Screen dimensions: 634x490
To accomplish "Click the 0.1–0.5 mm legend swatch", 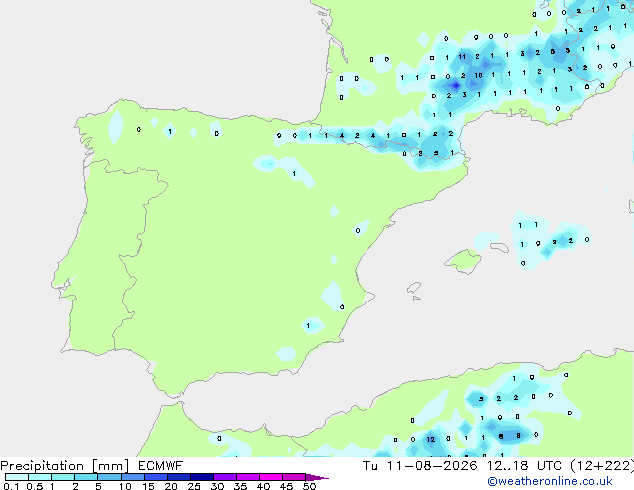I will coord(17,477).
